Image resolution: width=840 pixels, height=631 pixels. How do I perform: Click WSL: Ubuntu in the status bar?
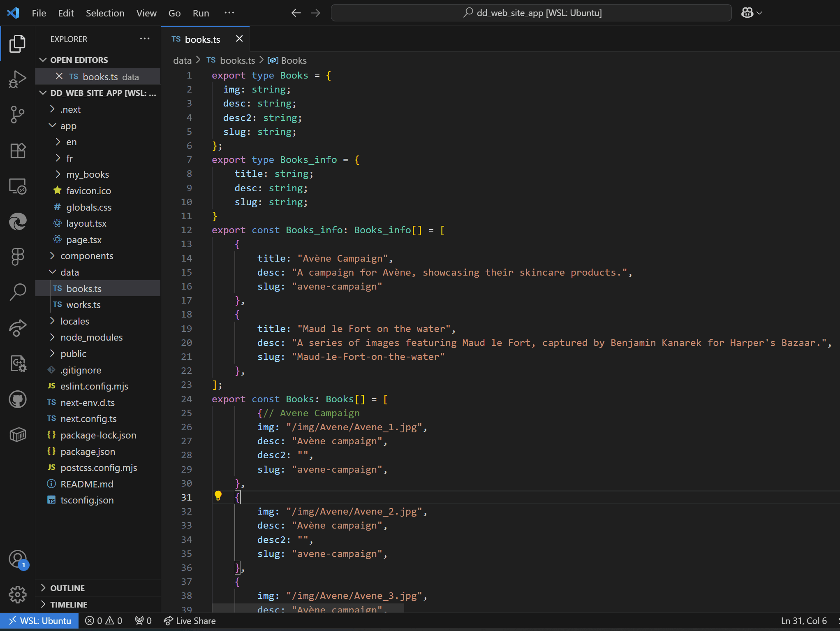point(39,621)
